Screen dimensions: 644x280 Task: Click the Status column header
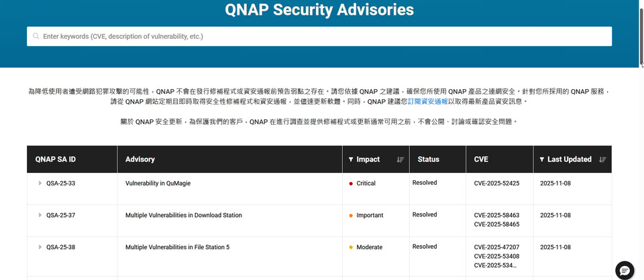(x=429, y=159)
